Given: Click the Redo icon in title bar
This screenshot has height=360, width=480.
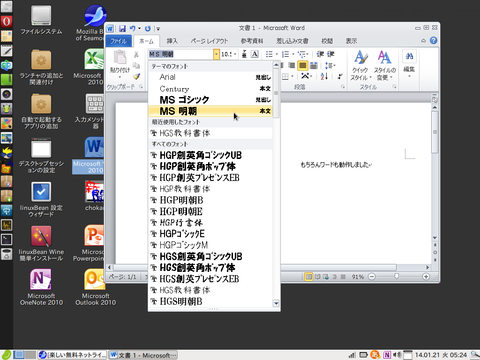Looking at the screenshot, I should (148, 29).
